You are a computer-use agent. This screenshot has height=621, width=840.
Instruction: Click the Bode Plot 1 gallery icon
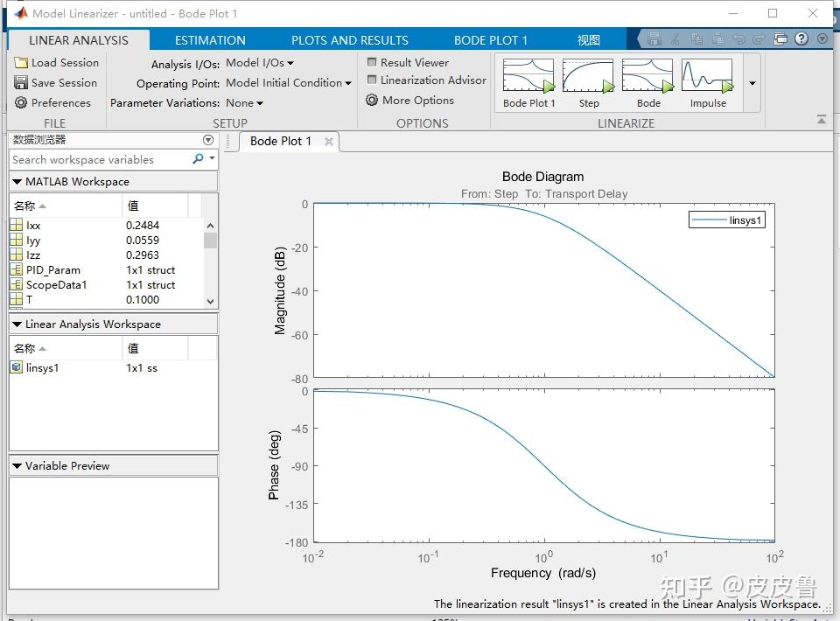[528, 79]
